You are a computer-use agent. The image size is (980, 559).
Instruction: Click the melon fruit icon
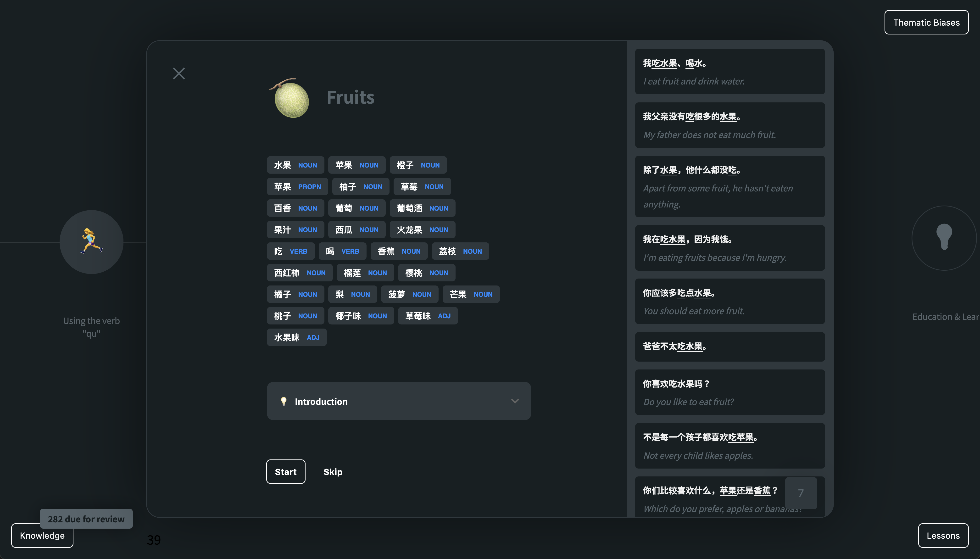point(291,99)
